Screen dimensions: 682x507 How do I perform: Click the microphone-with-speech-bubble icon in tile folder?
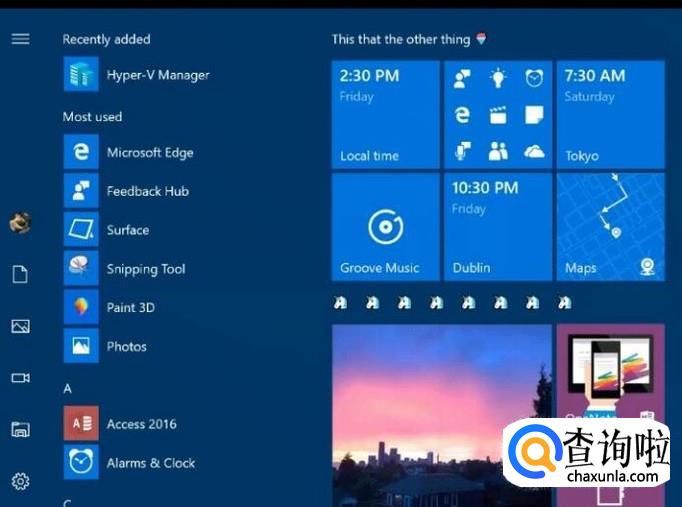pos(462,151)
